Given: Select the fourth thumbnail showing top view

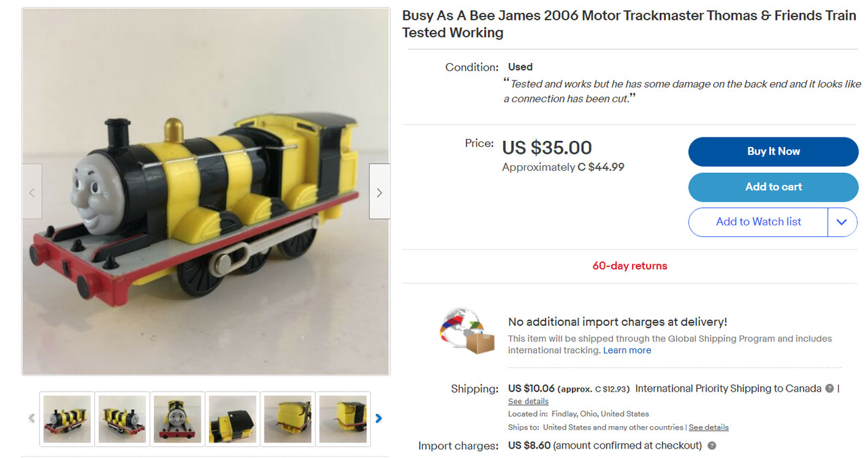Looking at the screenshot, I should (x=233, y=419).
